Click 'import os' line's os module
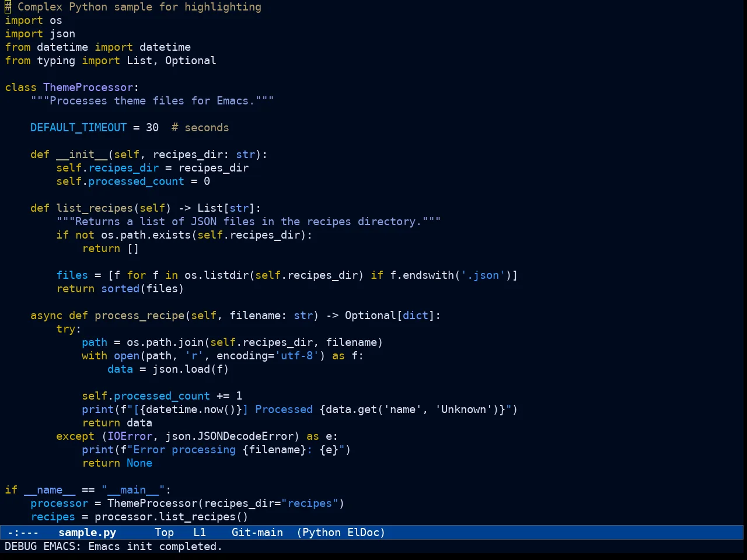747x560 pixels. coord(56,20)
